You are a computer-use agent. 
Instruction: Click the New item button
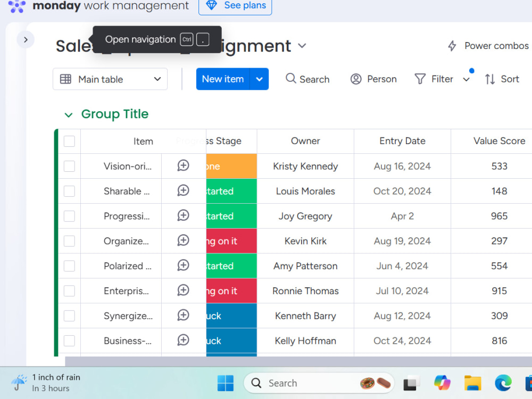tap(223, 79)
